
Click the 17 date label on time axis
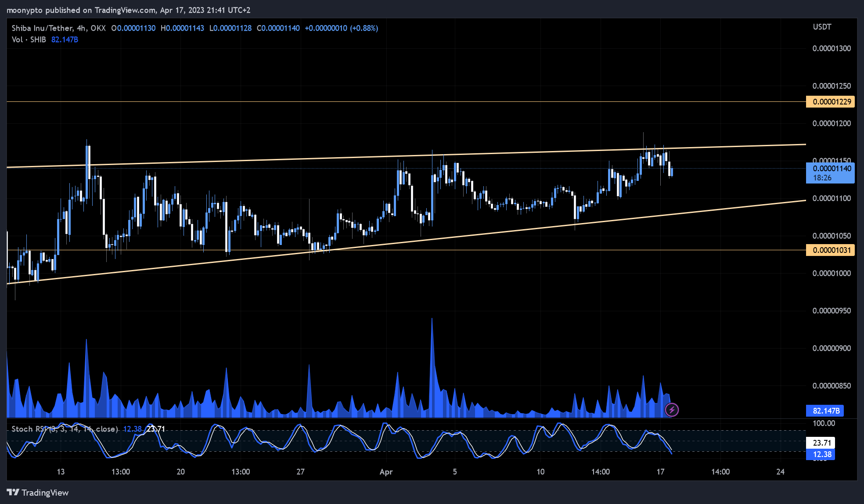click(660, 472)
